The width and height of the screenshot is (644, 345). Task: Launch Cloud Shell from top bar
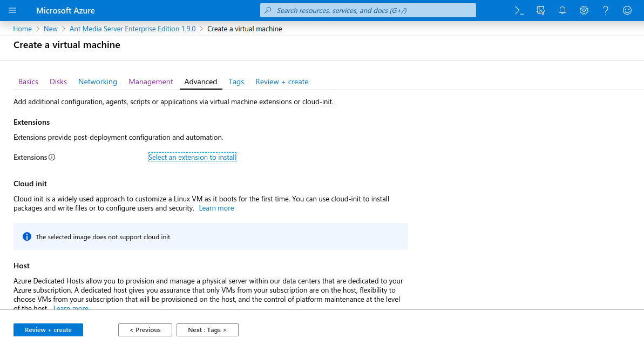[x=519, y=10]
